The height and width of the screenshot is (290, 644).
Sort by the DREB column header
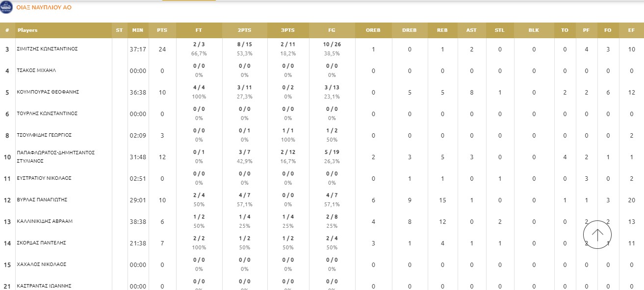409,30
